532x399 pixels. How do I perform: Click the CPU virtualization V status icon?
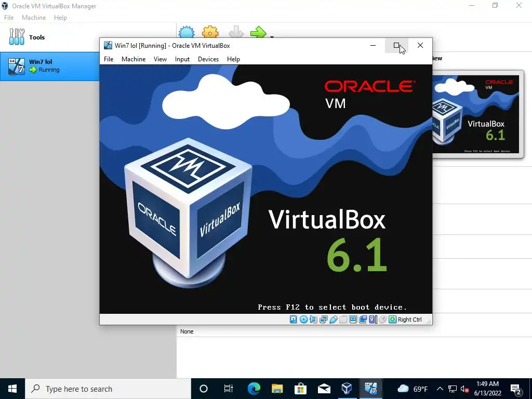tap(373, 320)
